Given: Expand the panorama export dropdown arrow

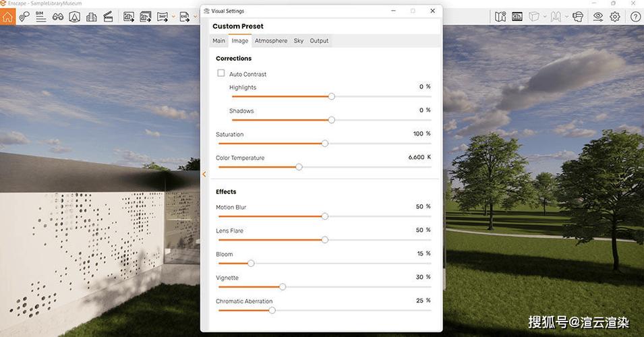Looking at the screenshot, I should (x=173, y=17).
